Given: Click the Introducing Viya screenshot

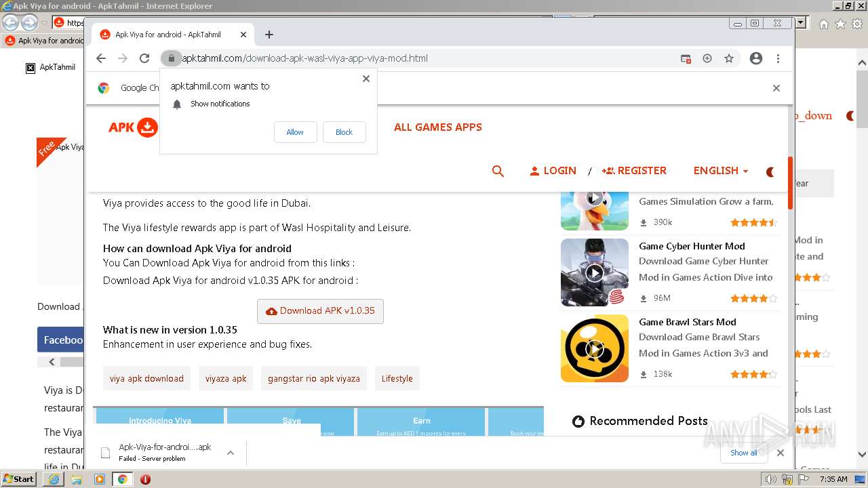Looking at the screenshot, I should pos(160,422).
